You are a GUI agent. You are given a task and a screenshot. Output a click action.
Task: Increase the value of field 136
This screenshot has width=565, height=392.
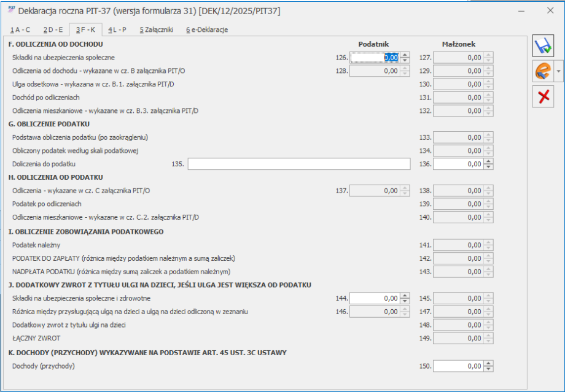[x=489, y=161]
